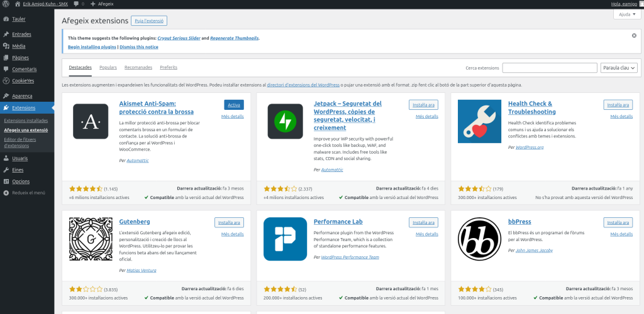The image size is (644, 314).
Task: Switch to the Populars tab
Action: 108,67
